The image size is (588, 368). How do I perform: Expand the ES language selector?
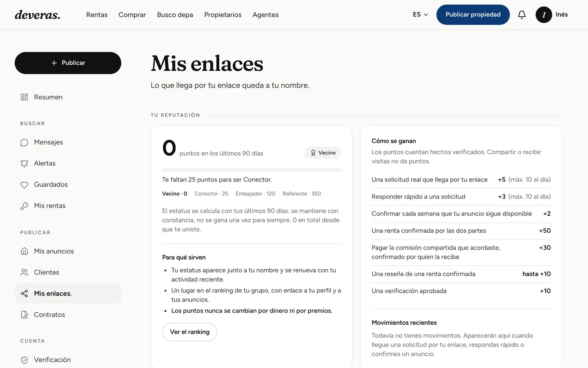click(420, 15)
